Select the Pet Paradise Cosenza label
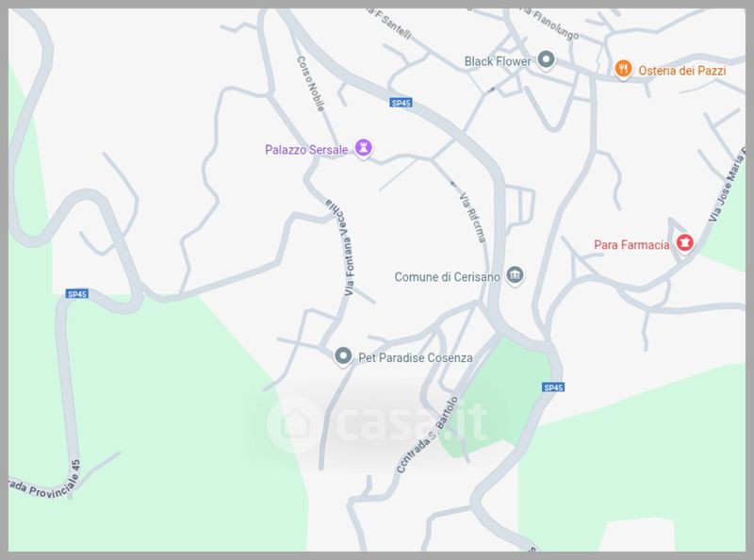The height and width of the screenshot is (560, 754). (416, 358)
